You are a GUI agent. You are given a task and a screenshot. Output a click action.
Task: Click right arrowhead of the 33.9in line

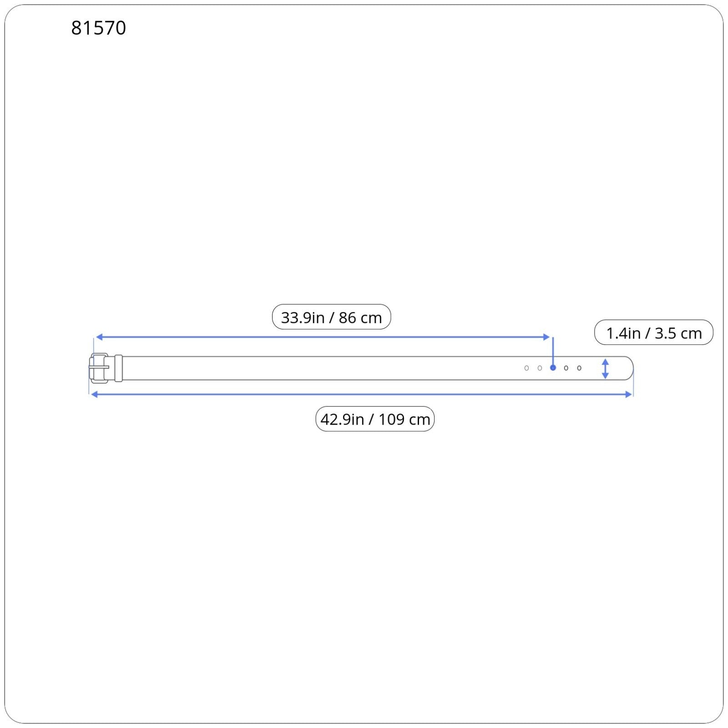click(x=546, y=337)
